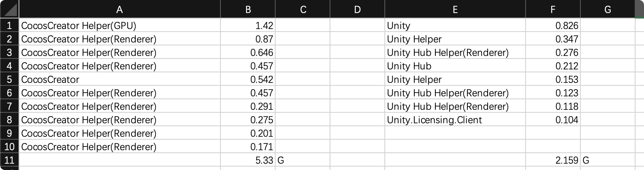Select the 5.33 total cell
Screen dimensions: 644x170
click(248, 160)
